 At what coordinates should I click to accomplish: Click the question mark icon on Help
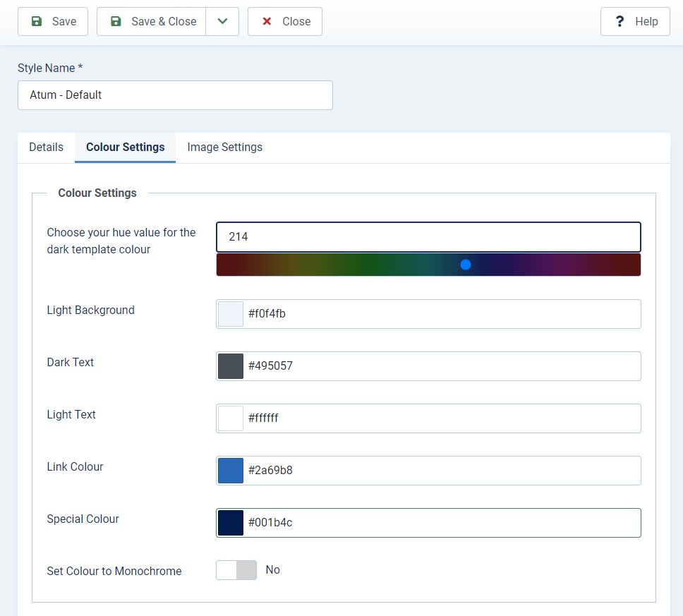click(x=619, y=21)
